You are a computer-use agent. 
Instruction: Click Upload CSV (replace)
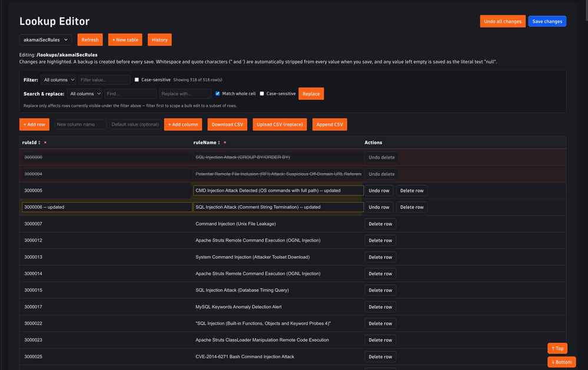point(280,124)
